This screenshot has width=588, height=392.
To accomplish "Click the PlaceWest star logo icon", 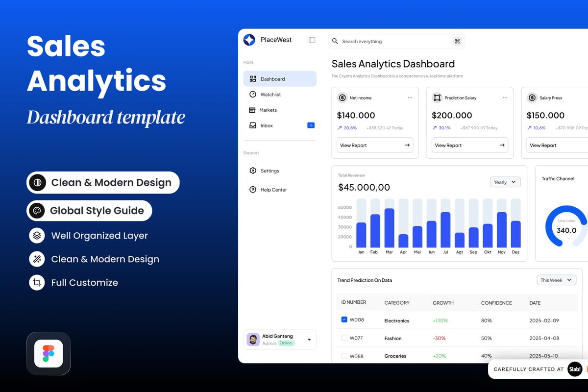I will pos(249,40).
